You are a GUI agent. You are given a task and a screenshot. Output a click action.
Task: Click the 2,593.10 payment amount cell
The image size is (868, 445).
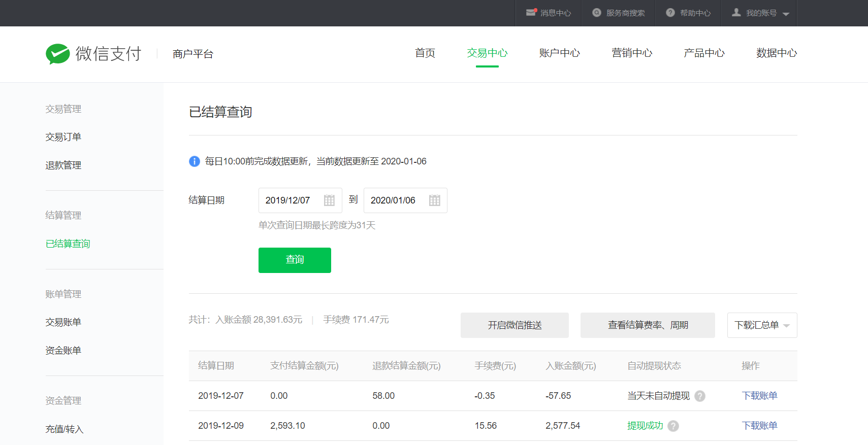tap(287, 426)
